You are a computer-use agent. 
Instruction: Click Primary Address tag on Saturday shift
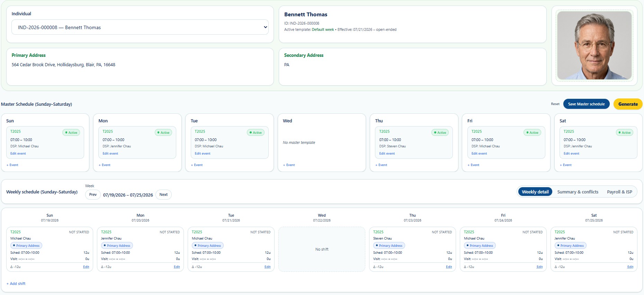[571, 245]
